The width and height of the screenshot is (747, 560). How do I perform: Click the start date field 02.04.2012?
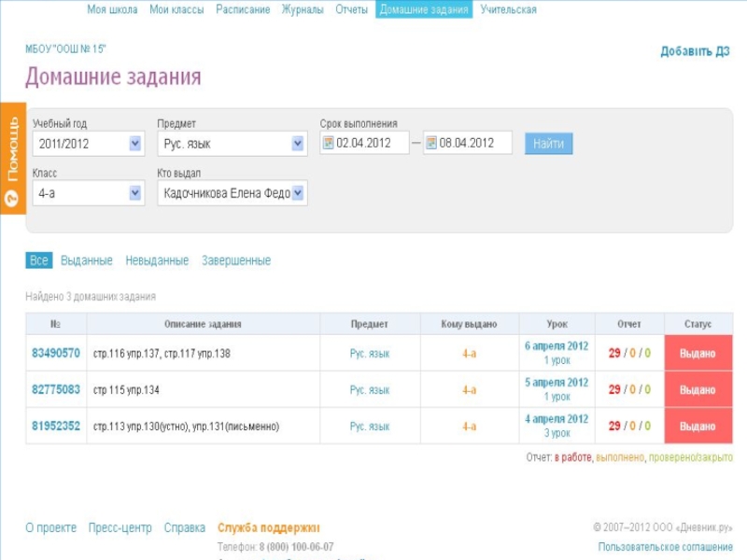(x=364, y=143)
